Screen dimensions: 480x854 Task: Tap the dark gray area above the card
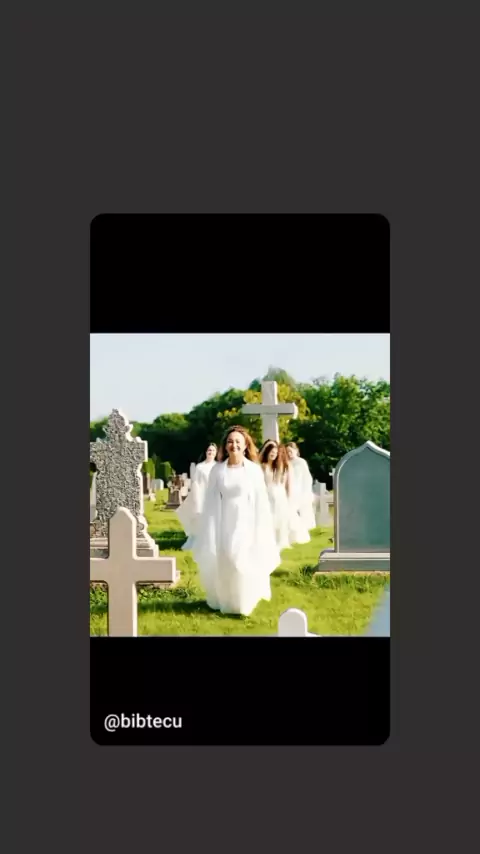click(x=240, y=106)
